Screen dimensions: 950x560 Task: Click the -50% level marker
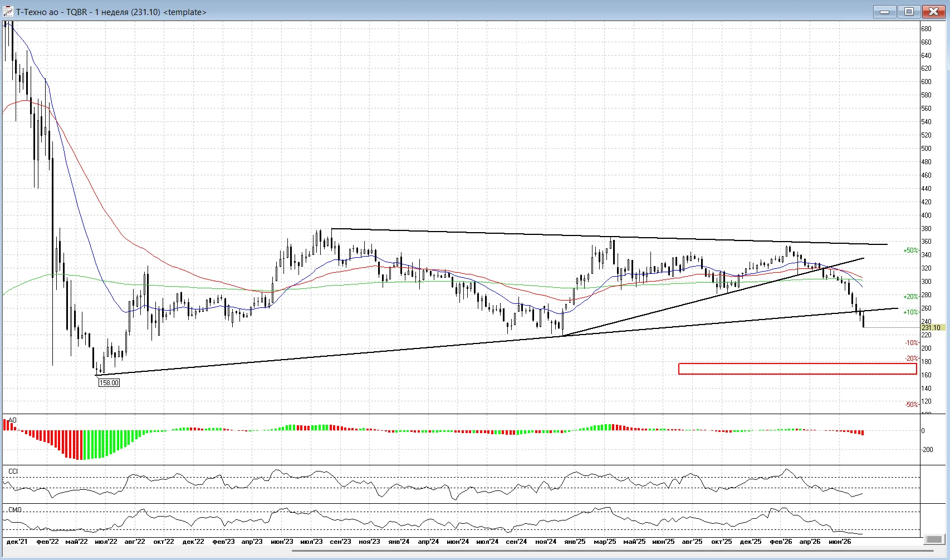[911, 405]
